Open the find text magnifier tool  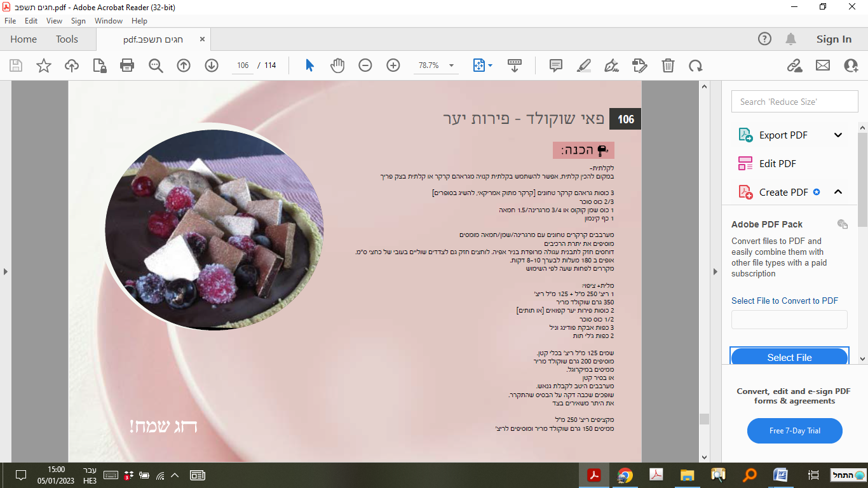click(x=156, y=65)
